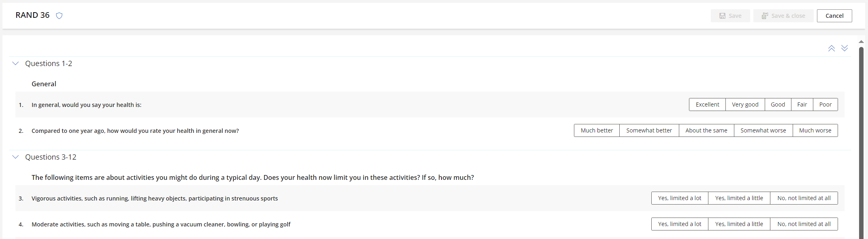This screenshot has height=239, width=868.
Task: Click the vertical scrollbar thumb
Action: (861, 142)
